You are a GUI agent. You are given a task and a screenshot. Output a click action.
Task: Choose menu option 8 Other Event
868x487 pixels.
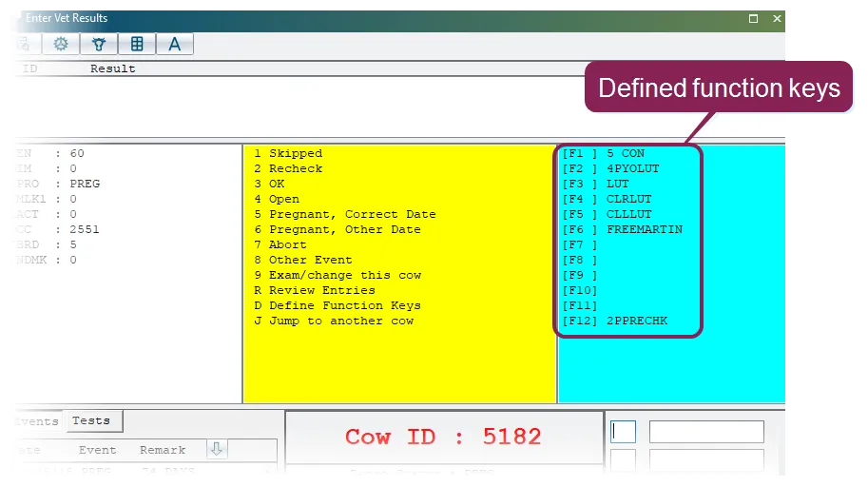pos(303,260)
